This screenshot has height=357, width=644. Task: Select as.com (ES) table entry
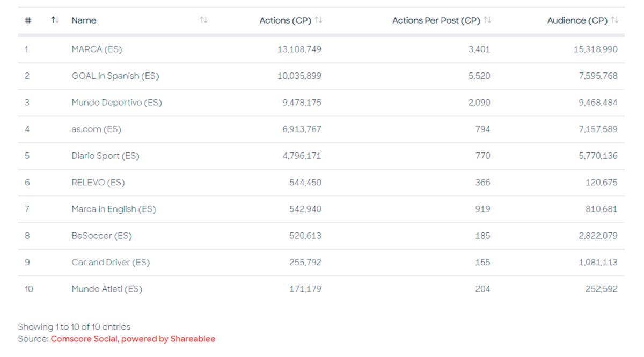[96, 129]
